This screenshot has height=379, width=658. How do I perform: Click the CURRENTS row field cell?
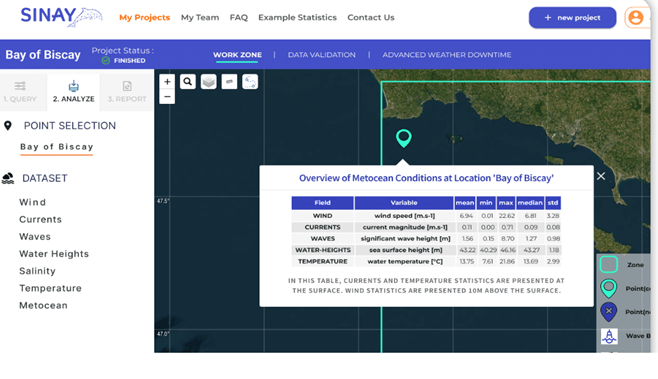pos(322,227)
